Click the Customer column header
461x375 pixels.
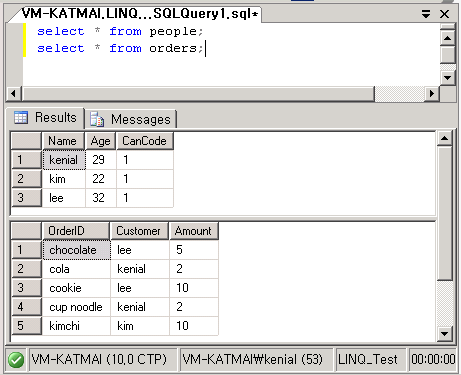(x=139, y=231)
